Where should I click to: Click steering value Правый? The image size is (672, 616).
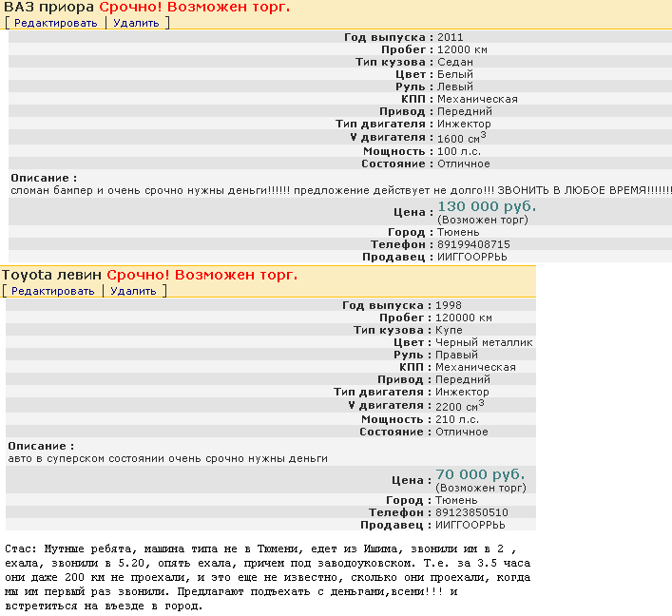click(456, 355)
